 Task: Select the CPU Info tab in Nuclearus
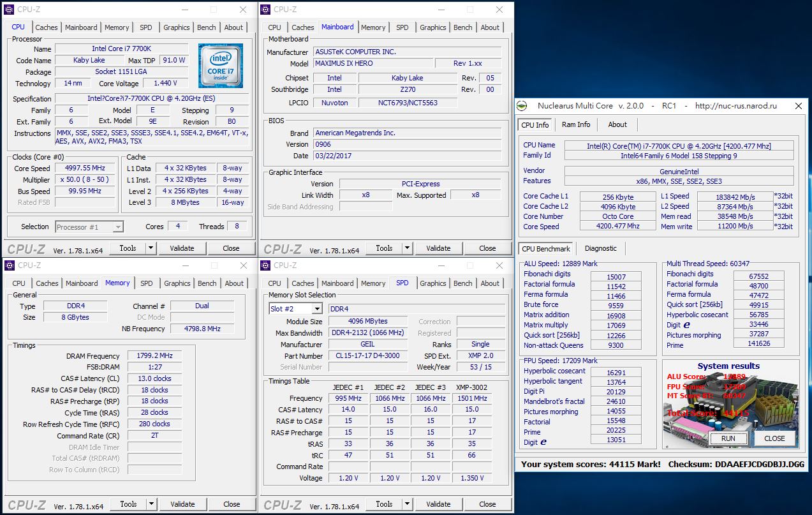[x=535, y=125]
